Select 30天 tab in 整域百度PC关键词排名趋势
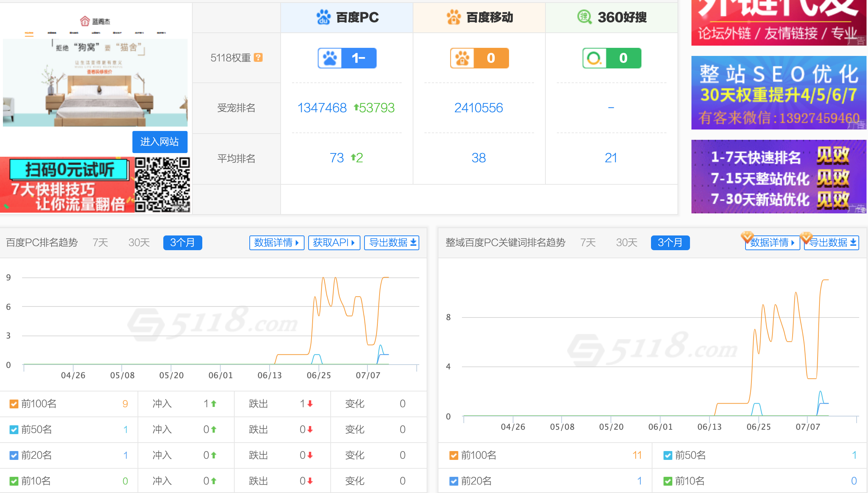This screenshot has width=868, height=493. click(627, 242)
